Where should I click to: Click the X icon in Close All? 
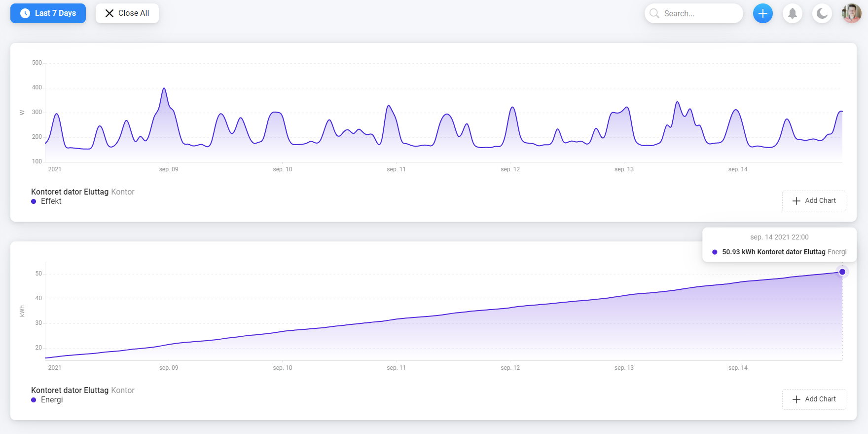[109, 13]
